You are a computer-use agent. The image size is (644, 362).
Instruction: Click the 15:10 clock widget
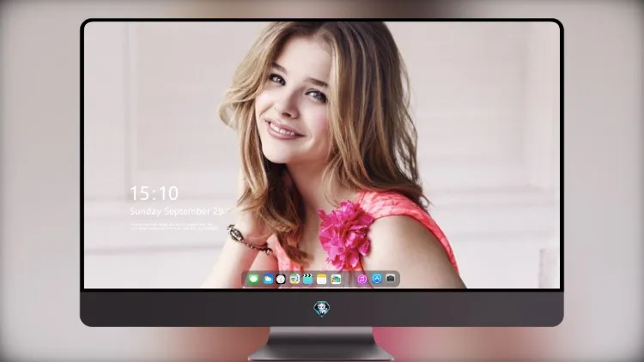[154, 193]
